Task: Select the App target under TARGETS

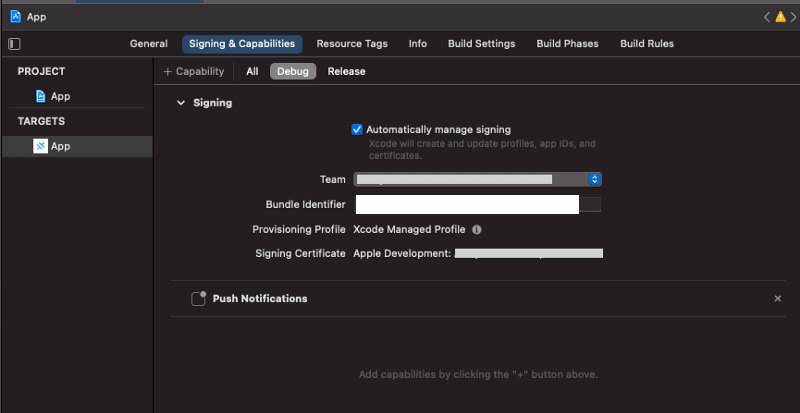Action: 77,147
